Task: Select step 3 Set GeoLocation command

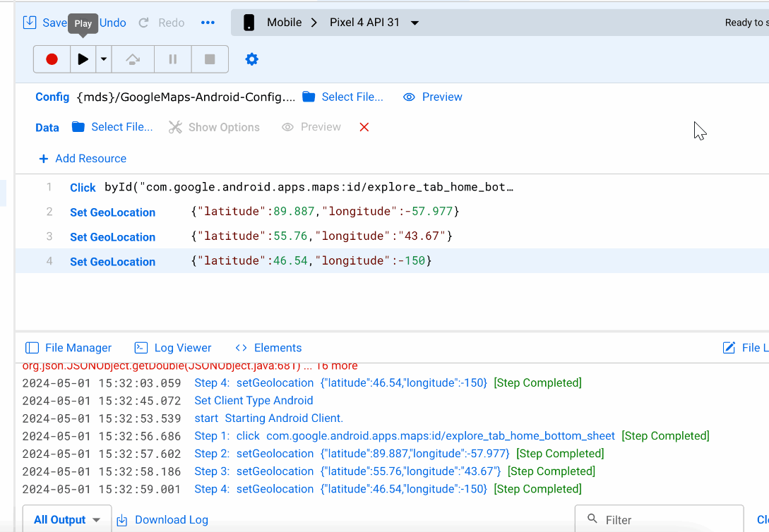Action: 113,237
